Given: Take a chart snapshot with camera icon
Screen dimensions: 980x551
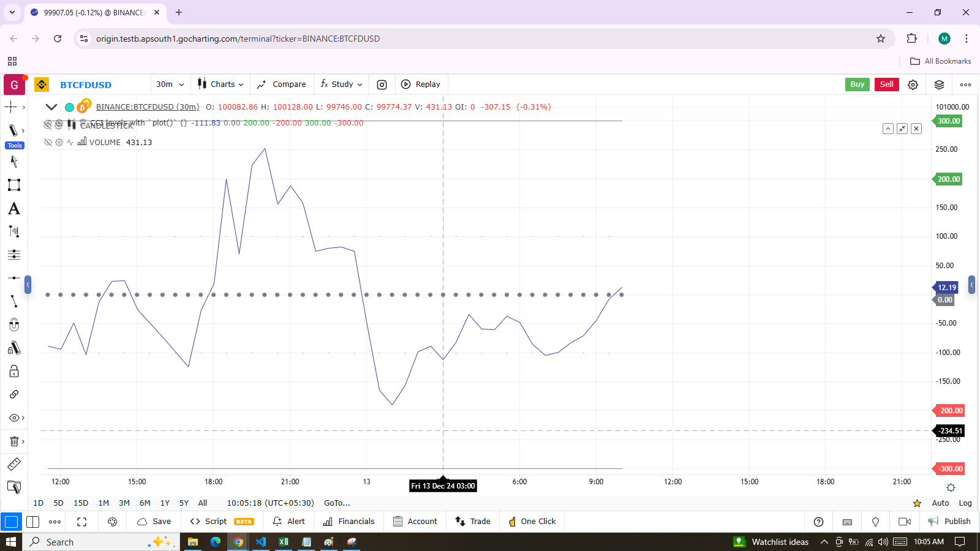Looking at the screenshot, I should coord(382,84).
